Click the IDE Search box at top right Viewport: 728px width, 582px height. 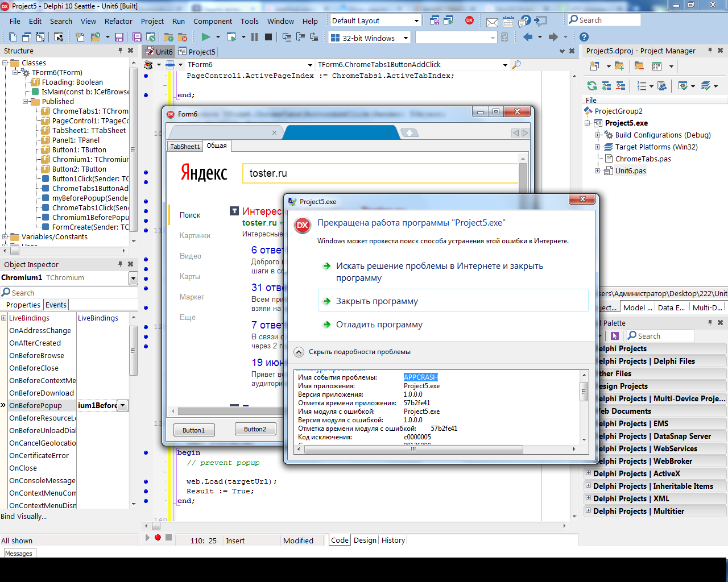pos(604,20)
